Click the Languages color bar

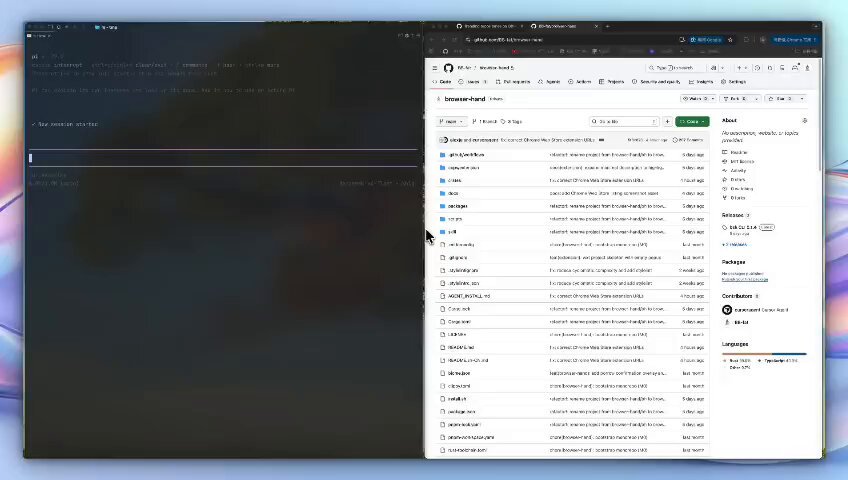tap(764, 354)
